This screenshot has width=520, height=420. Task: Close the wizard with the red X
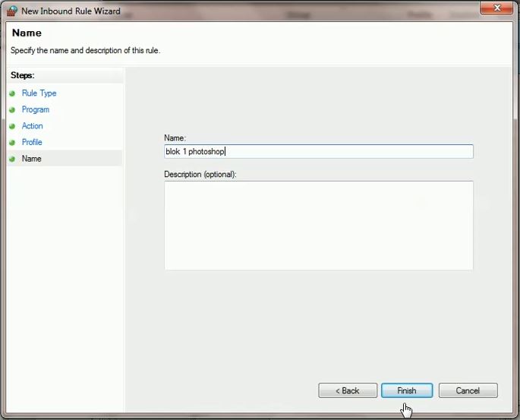point(496,8)
